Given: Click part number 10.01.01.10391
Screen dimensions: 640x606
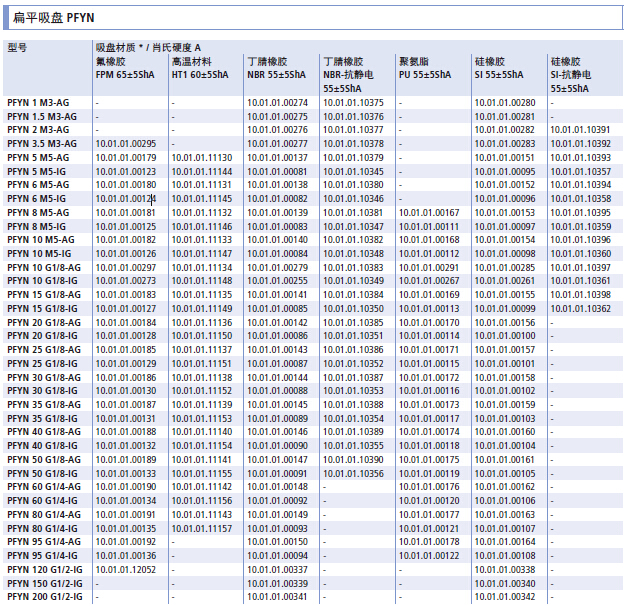Looking at the screenshot, I should pos(580,130).
